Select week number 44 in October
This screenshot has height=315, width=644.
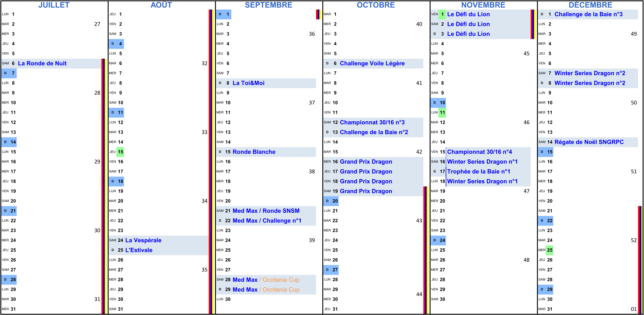pos(419,295)
